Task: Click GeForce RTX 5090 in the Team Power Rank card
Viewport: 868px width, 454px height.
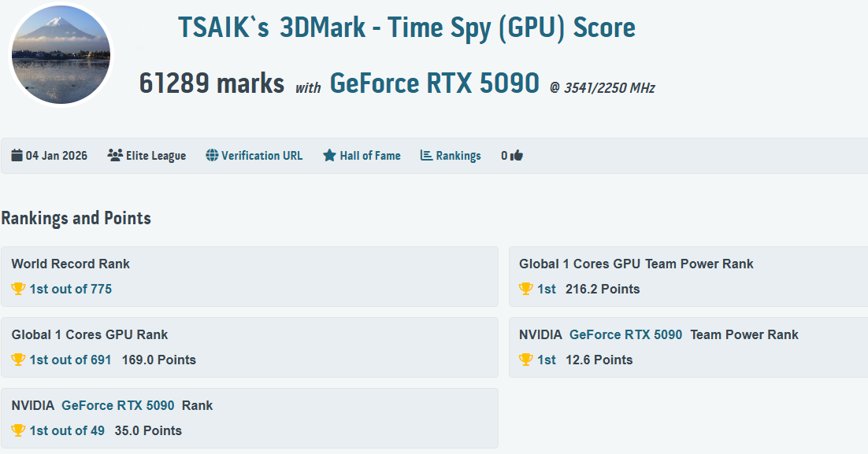Action: 625,334
